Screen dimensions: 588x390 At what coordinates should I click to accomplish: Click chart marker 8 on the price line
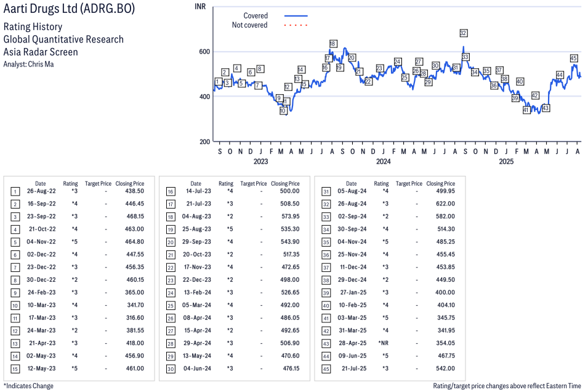coord(260,69)
